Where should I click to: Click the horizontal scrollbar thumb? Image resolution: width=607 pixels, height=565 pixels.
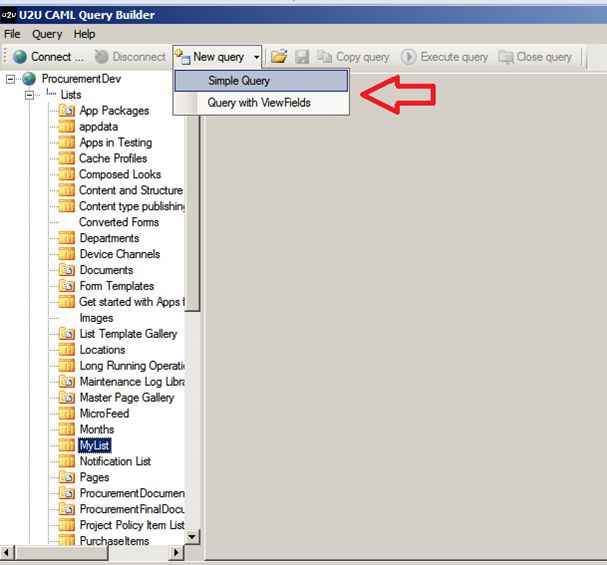click(x=62, y=553)
